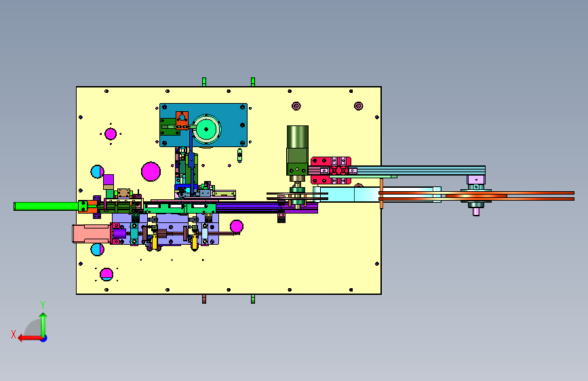The width and height of the screenshot is (588, 381).
Task: Pick the blue vertical link below teal plate
Action: tap(191, 161)
